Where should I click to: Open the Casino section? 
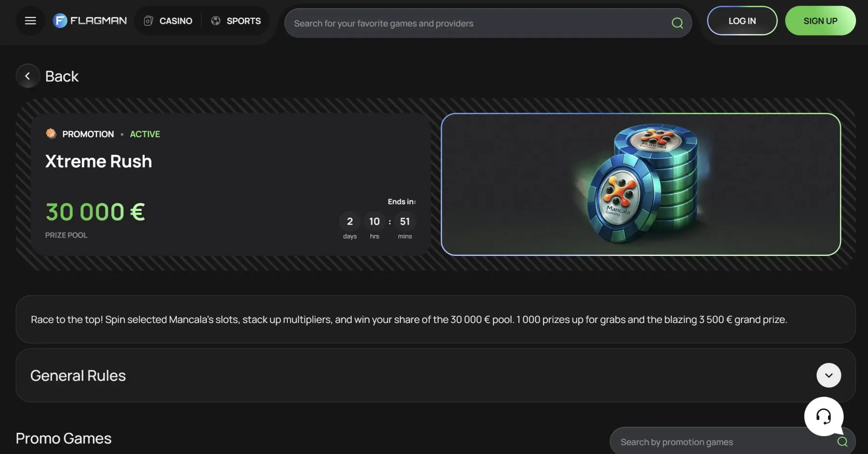(x=168, y=21)
